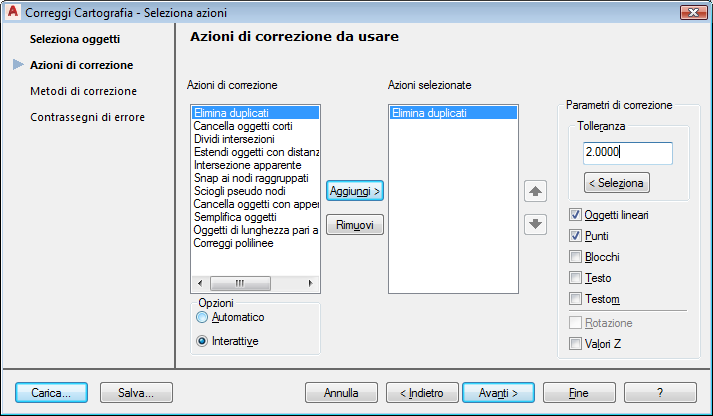The width and height of the screenshot is (713, 416).
Task: Move selected action down with arrow icon
Action: pos(535,224)
